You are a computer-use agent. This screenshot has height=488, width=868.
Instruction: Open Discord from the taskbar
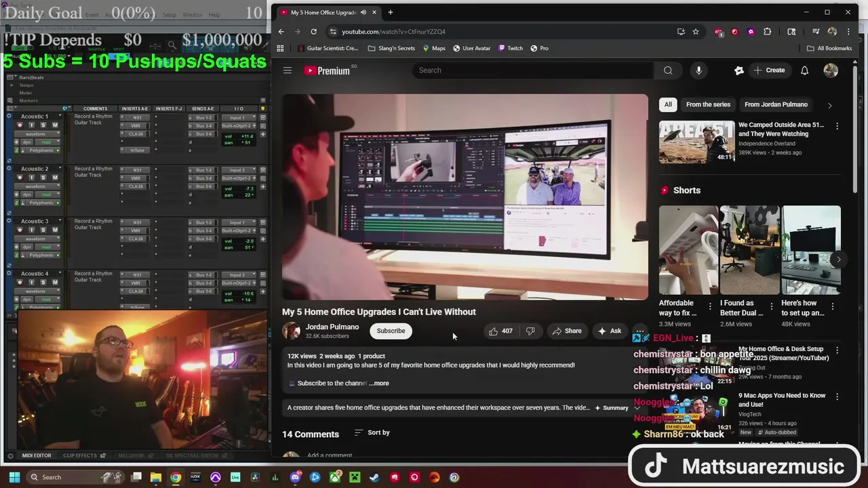pos(295,477)
